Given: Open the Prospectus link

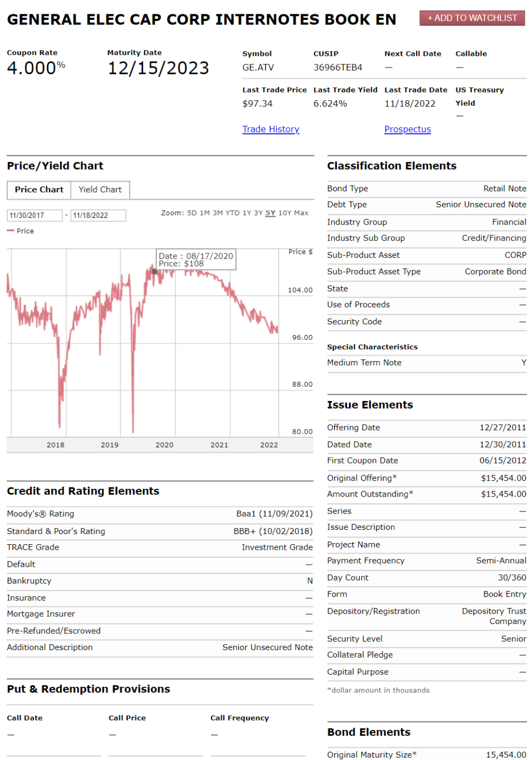Looking at the screenshot, I should [x=407, y=129].
